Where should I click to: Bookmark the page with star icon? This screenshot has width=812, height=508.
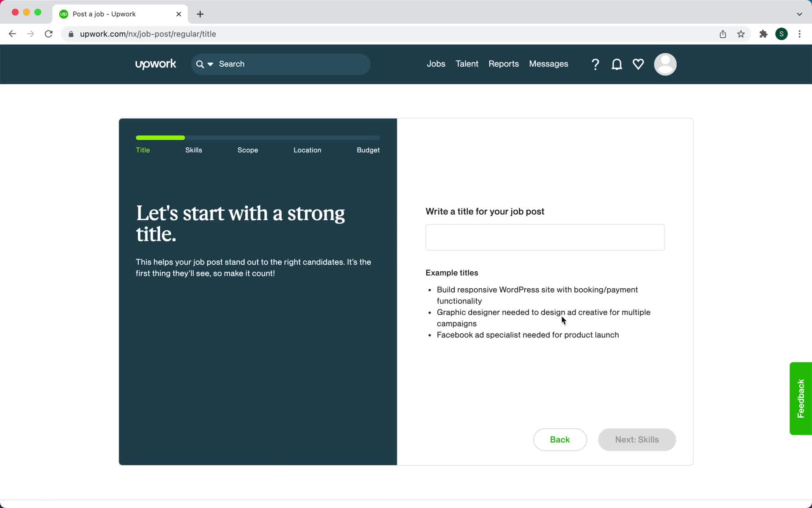pyautogui.click(x=741, y=34)
